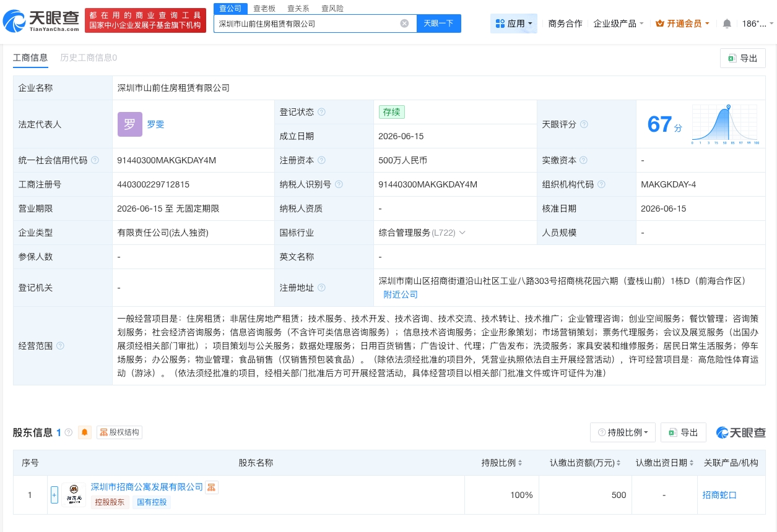Open the 附近公司 link
777x532 pixels.
tap(401, 294)
